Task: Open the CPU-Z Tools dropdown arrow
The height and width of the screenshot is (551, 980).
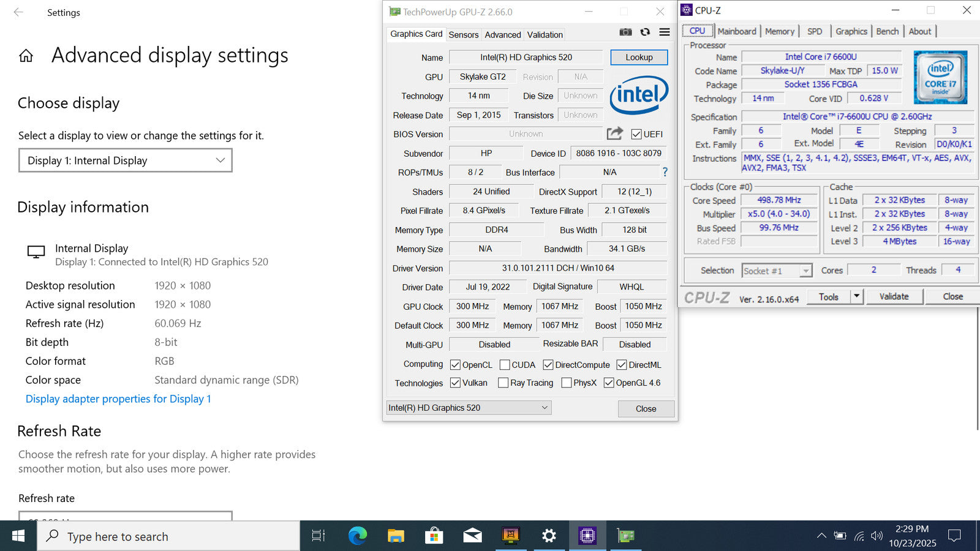Action: (x=857, y=296)
